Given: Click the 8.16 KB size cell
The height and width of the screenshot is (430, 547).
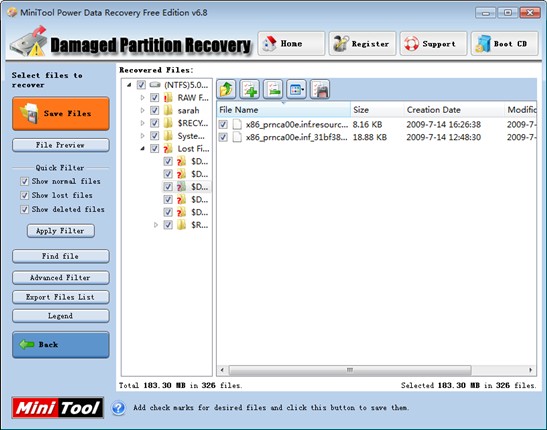Looking at the screenshot, I should [367, 125].
